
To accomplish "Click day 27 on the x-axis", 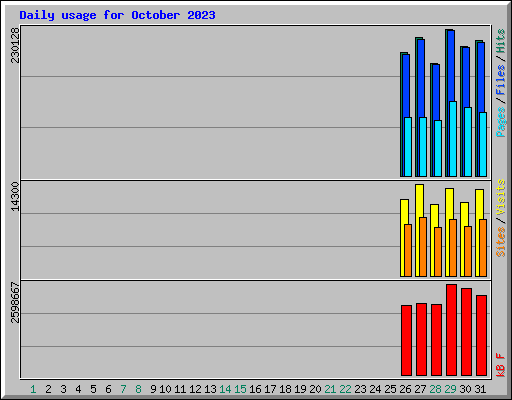I will coord(420,389).
